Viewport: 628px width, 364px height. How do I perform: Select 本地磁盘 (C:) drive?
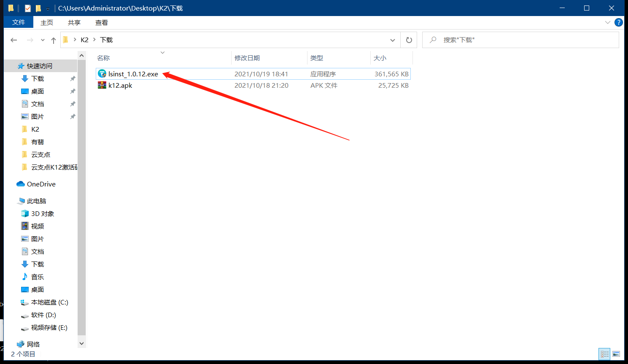[49, 302]
